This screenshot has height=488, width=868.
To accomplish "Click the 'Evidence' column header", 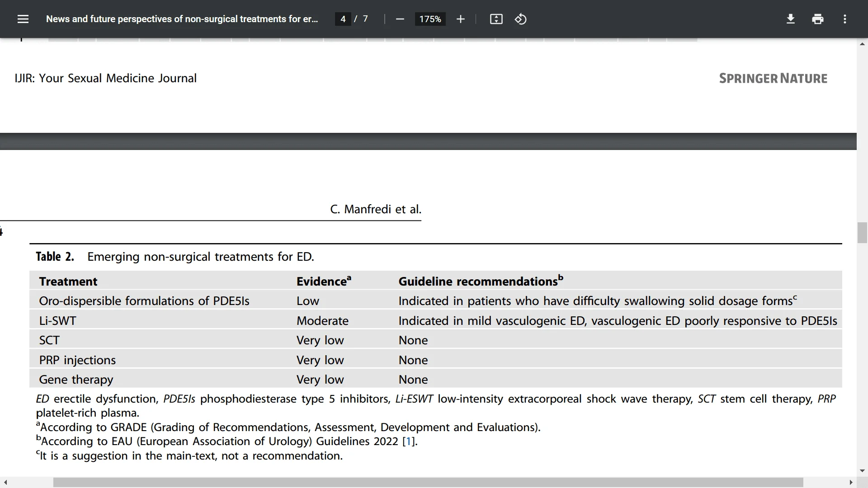I will 324,281.
